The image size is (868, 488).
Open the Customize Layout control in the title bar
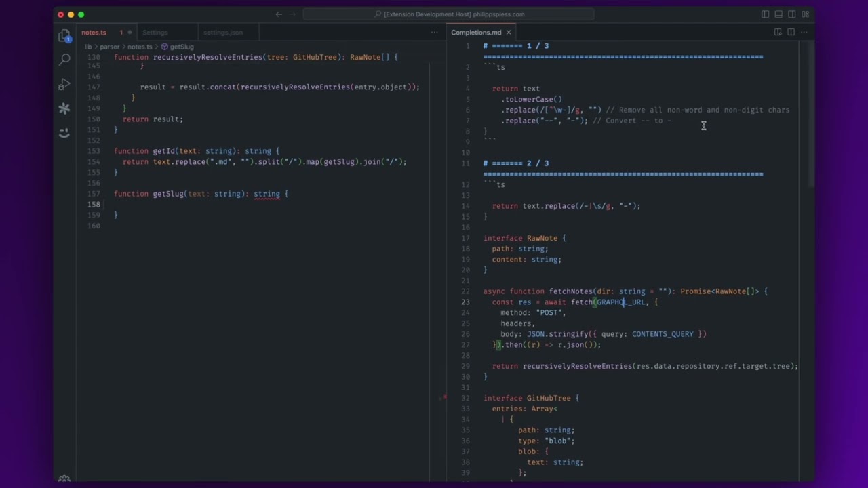pyautogui.click(x=806, y=14)
